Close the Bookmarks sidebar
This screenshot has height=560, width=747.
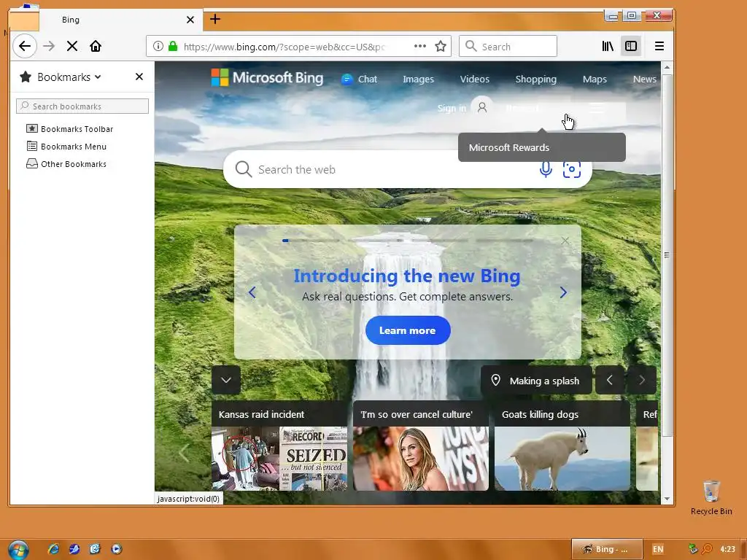139,77
